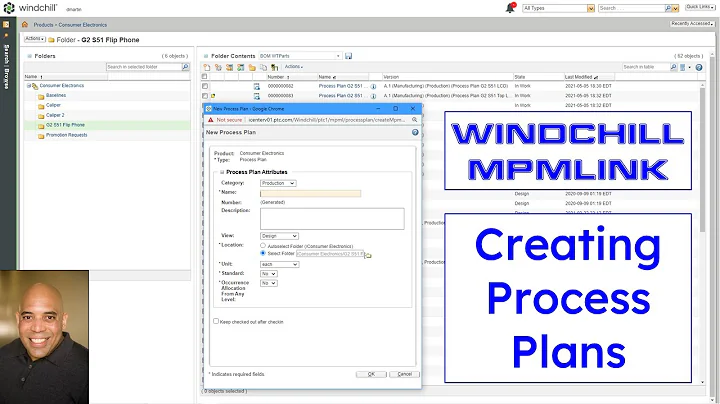Open Process Plan link in row 0000000003
The image size is (720, 404).
[342, 95]
